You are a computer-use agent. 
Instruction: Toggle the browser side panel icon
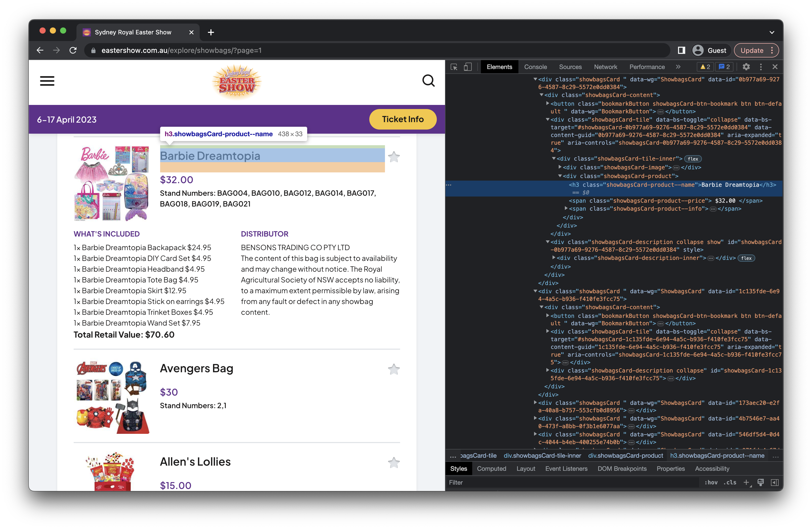(x=681, y=51)
